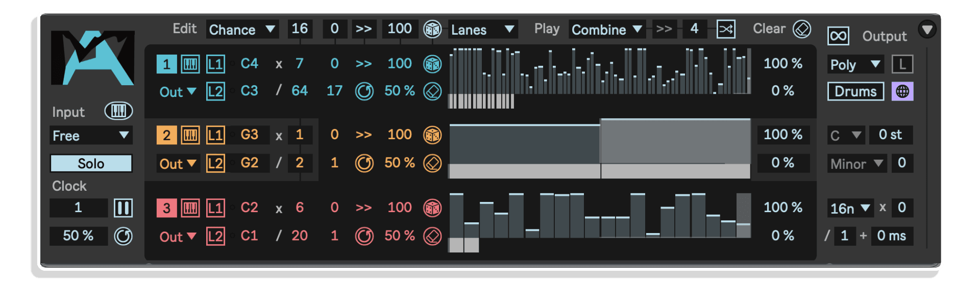Toggle the L button next to Poly
This screenshot has width=980, height=281.
pyautogui.click(x=902, y=64)
